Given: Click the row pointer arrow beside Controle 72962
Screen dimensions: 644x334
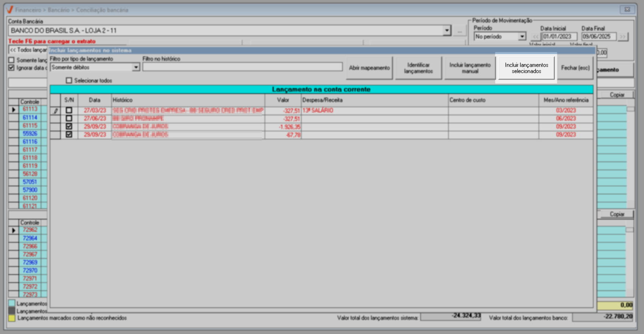Looking at the screenshot, I should coord(14,230).
